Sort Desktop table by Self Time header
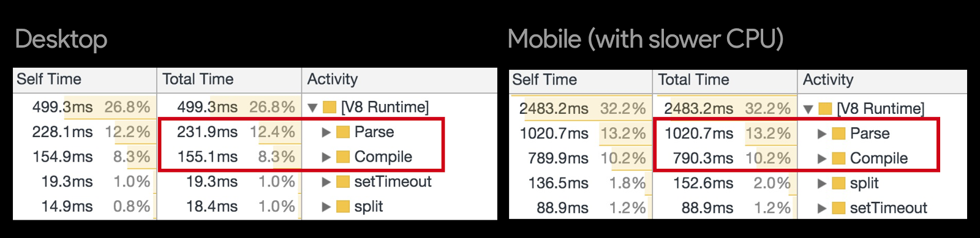The width and height of the screenshot is (980, 238). [x=85, y=80]
